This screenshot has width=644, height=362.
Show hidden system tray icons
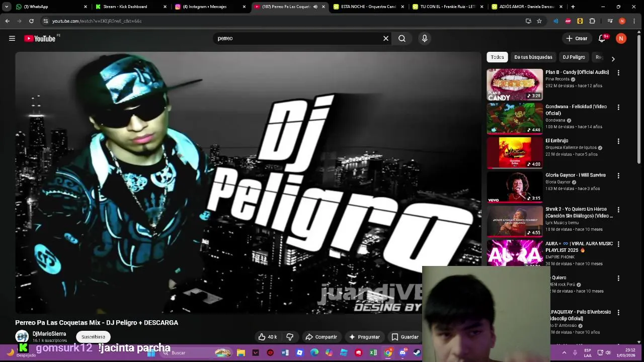pos(564,353)
